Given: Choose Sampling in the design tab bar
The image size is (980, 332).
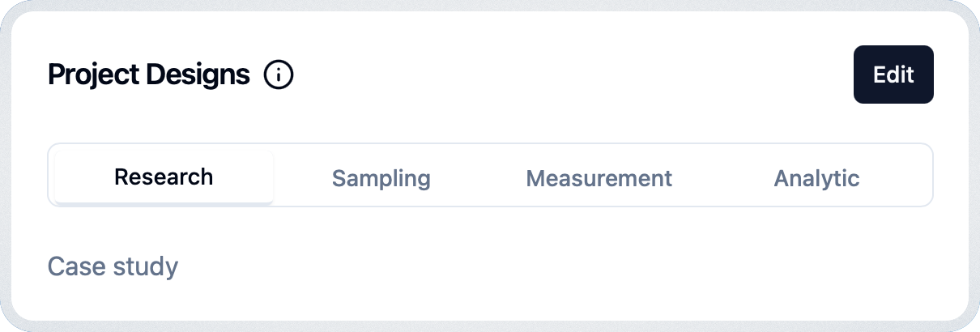Looking at the screenshot, I should [381, 178].
